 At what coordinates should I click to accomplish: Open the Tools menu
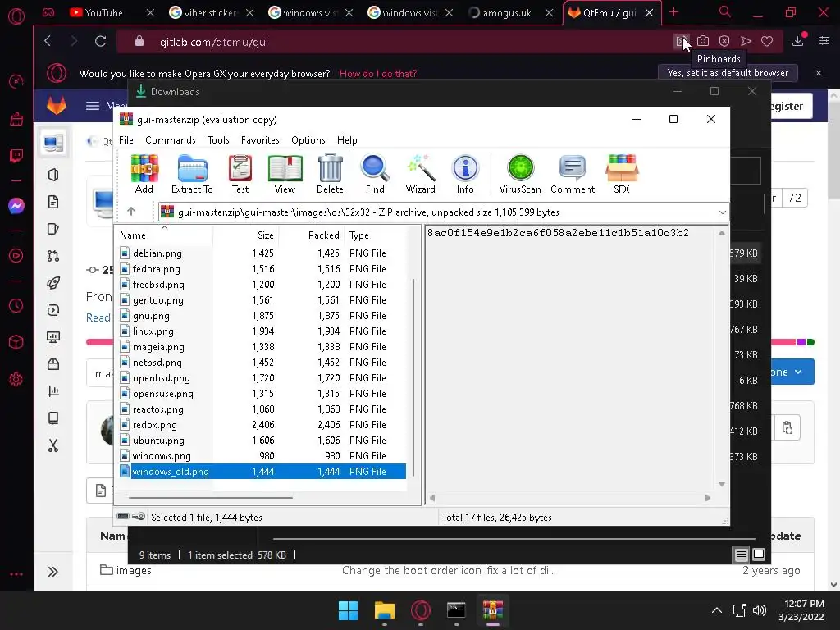pos(218,139)
